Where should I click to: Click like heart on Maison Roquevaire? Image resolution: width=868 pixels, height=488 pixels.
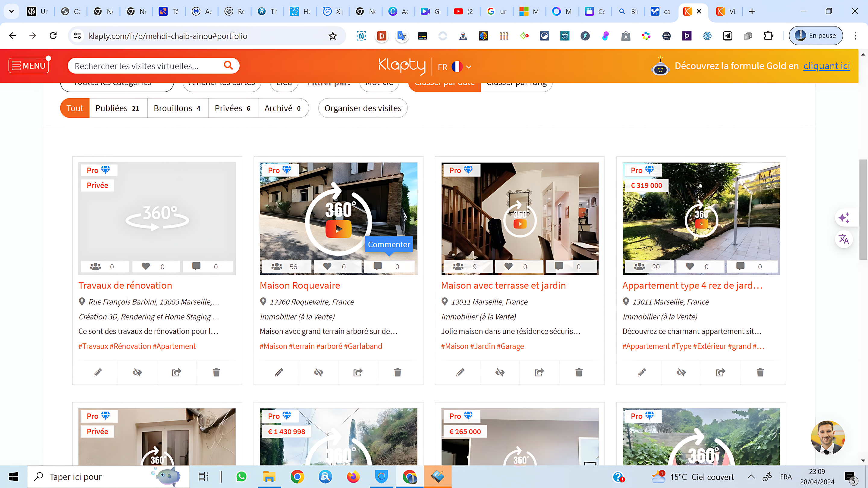pos(327,266)
